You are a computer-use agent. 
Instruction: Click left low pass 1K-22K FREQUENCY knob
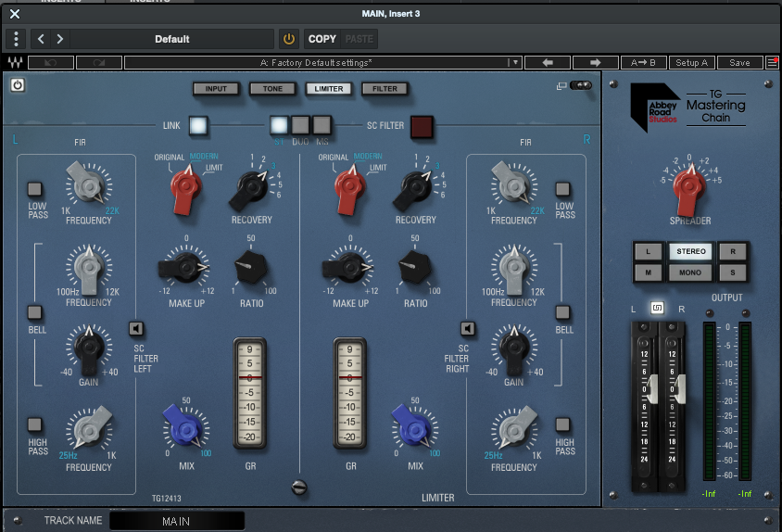point(89,185)
